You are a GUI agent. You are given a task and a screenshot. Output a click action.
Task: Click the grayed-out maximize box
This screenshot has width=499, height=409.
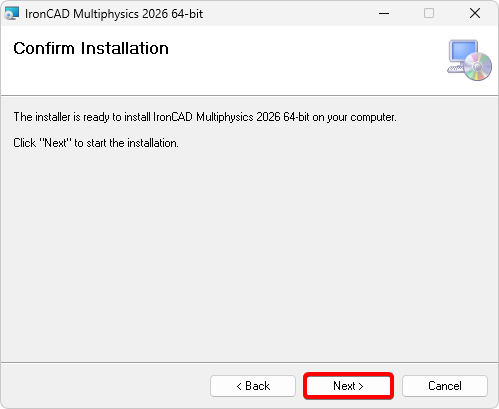click(429, 14)
